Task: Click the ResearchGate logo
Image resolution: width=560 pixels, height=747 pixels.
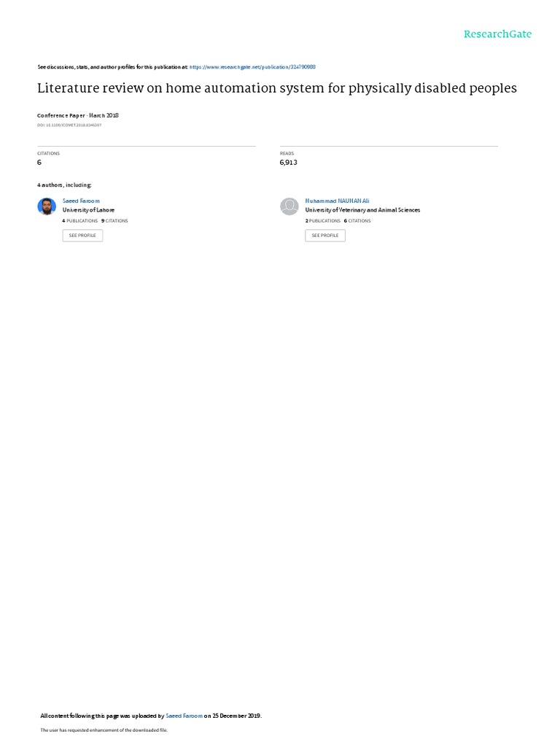Action: coord(497,34)
